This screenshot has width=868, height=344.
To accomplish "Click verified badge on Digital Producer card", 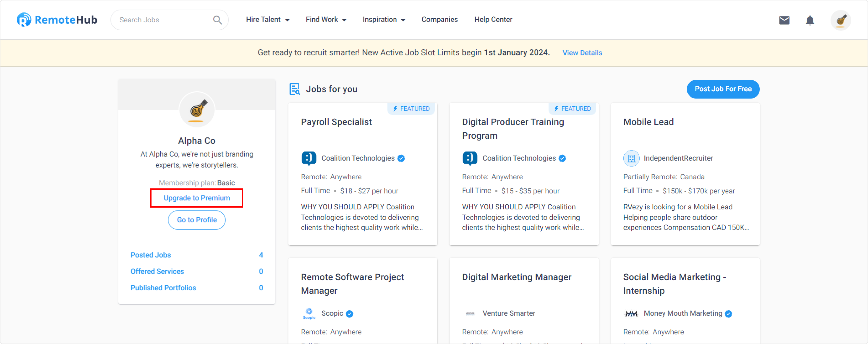I will 562,158.
